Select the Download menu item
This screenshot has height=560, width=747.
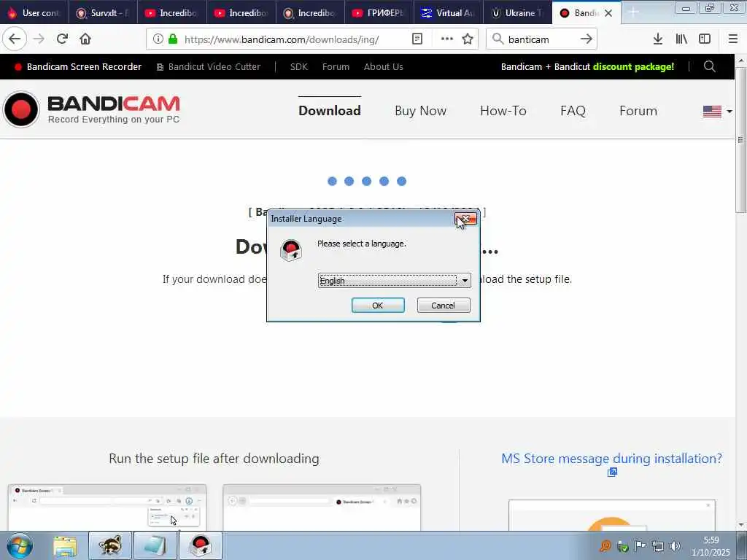[330, 111]
